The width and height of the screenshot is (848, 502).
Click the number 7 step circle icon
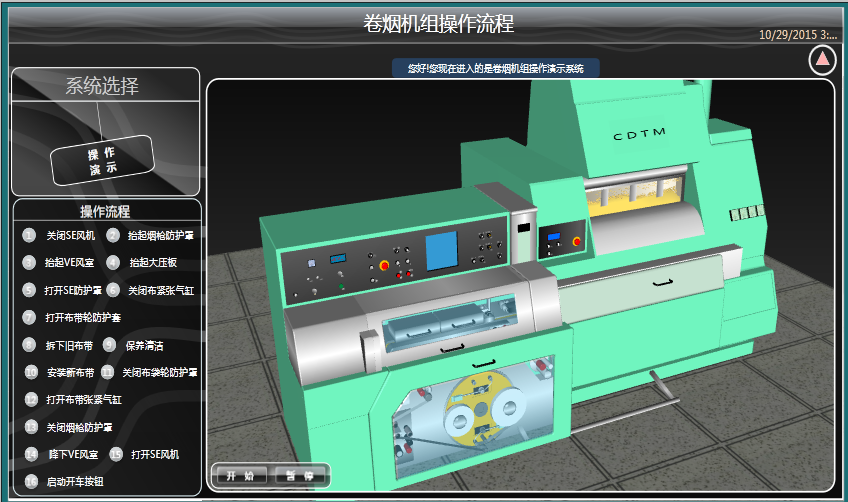[29, 317]
